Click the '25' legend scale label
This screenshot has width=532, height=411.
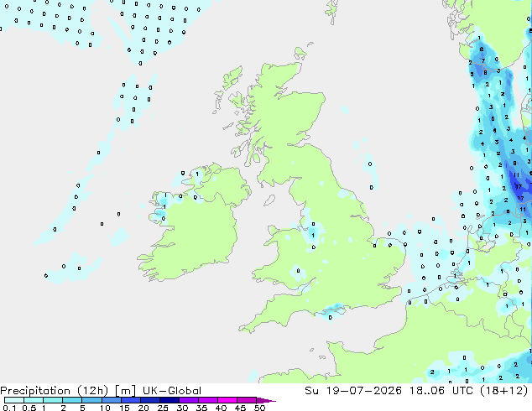[x=163, y=408]
